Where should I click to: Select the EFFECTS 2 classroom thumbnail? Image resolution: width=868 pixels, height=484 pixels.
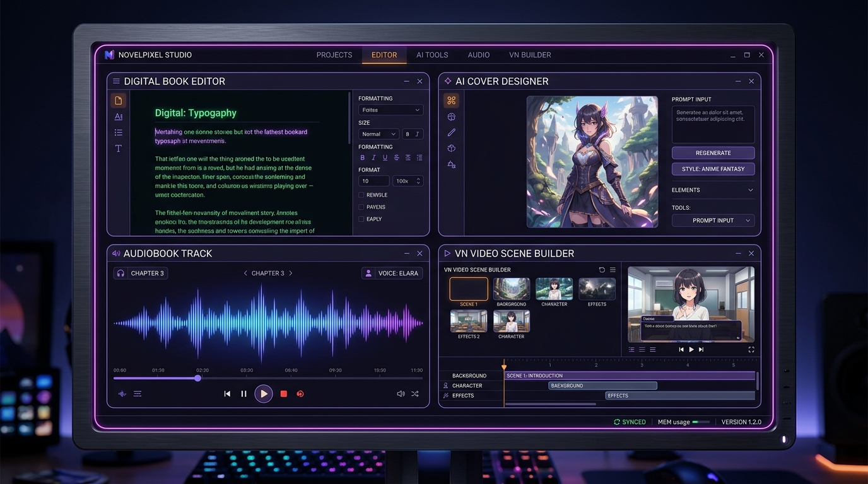pyautogui.click(x=469, y=321)
